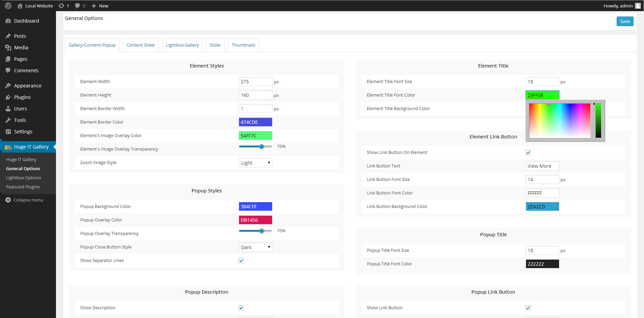Switch to Slider tab
The height and width of the screenshot is (318, 644).
[x=215, y=45]
